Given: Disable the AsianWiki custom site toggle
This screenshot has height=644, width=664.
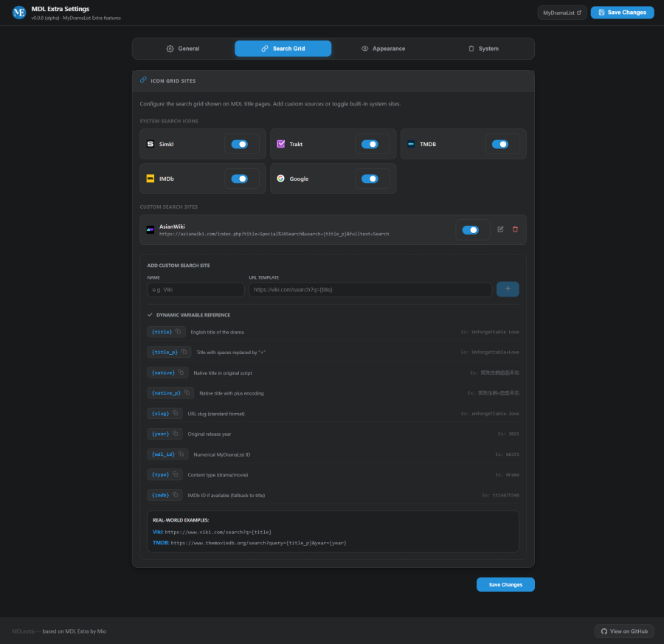Looking at the screenshot, I should pyautogui.click(x=471, y=229).
